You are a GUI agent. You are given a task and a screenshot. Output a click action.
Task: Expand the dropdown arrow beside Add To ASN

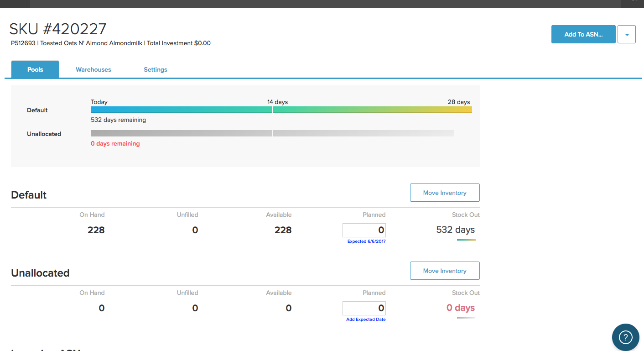(627, 34)
